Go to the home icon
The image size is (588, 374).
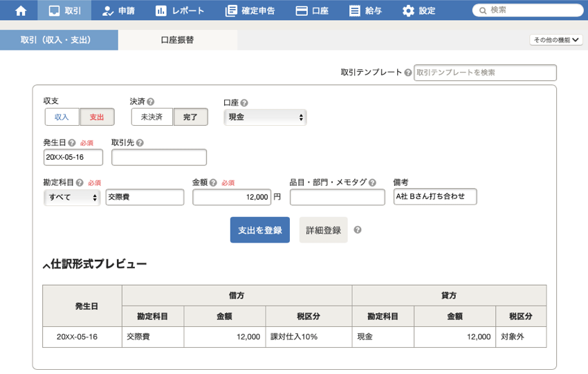pos(21,10)
